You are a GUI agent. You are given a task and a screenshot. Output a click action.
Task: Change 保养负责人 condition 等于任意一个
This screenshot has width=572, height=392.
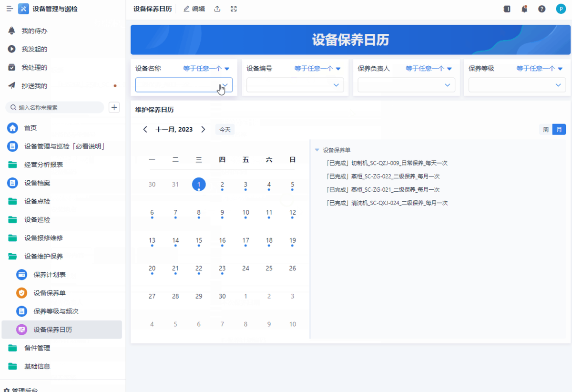click(x=429, y=69)
